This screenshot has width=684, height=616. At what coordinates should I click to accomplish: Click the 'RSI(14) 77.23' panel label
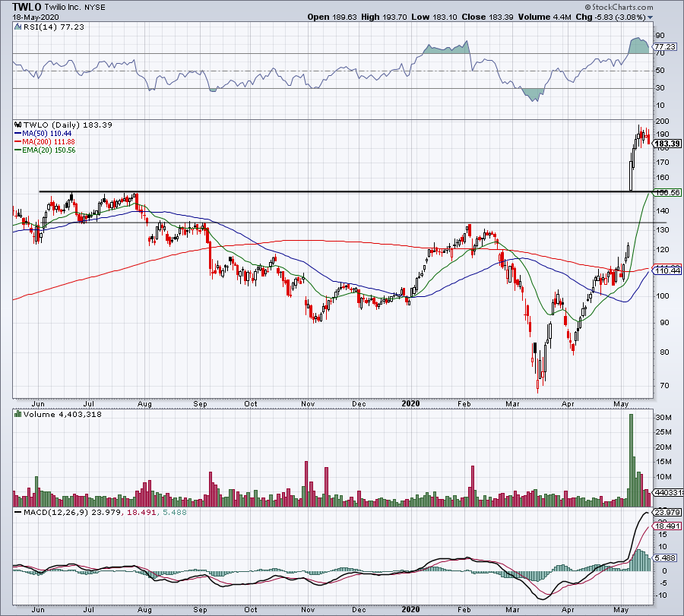pos(54,27)
